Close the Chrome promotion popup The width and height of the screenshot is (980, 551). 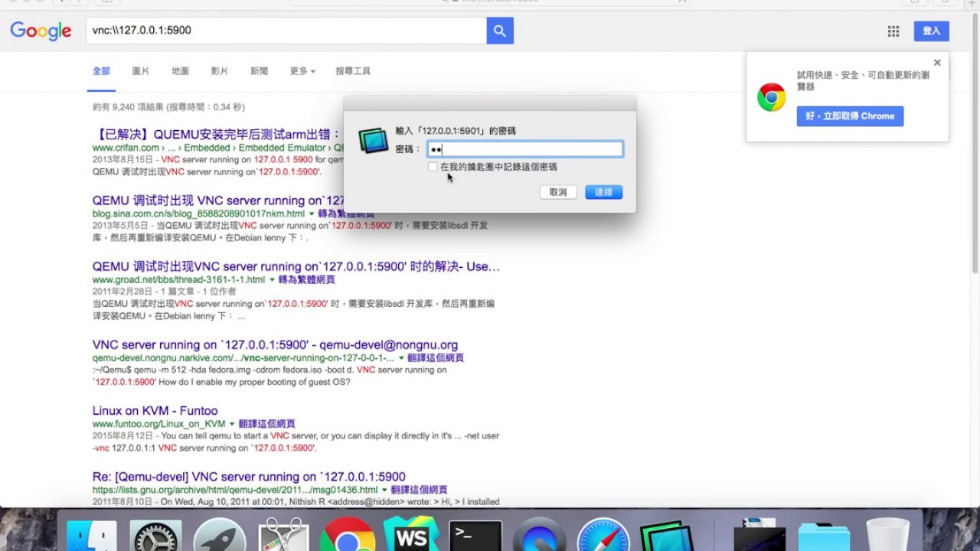tap(937, 63)
